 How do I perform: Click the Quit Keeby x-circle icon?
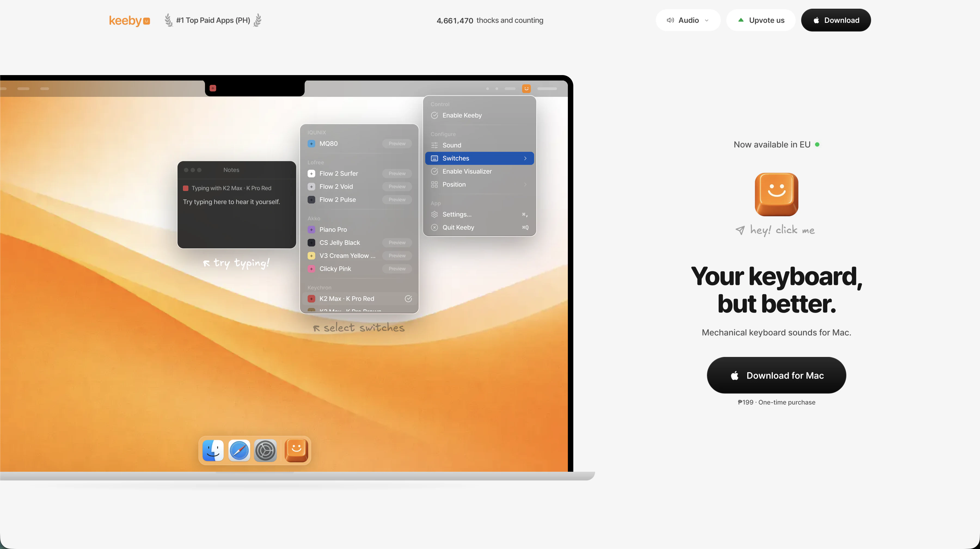tap(434, 227)
